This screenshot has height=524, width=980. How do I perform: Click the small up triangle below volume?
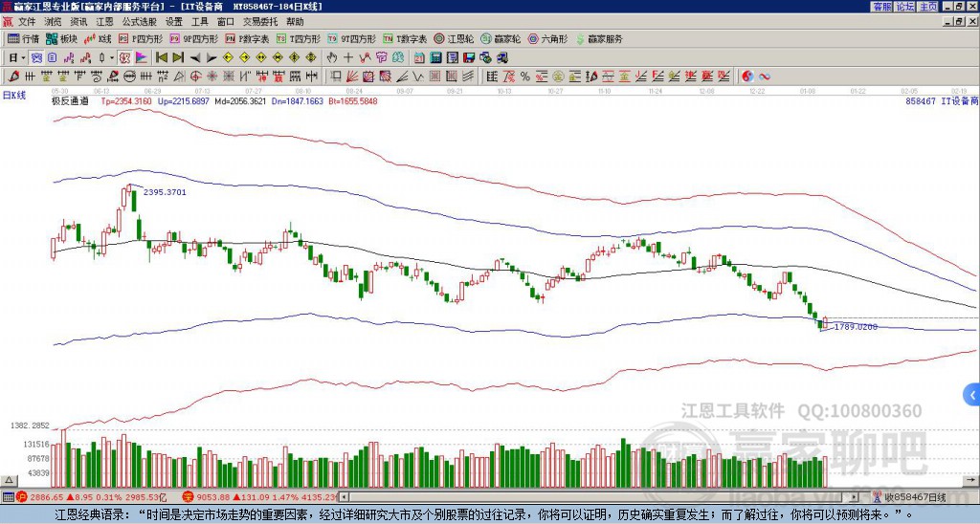(8, 480)
